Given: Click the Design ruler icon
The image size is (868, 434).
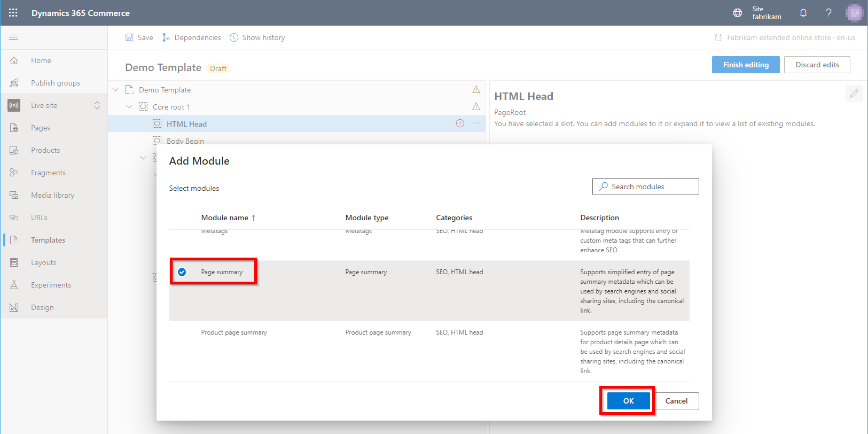Looking at the screenshot, I should [x=14, y=307].
